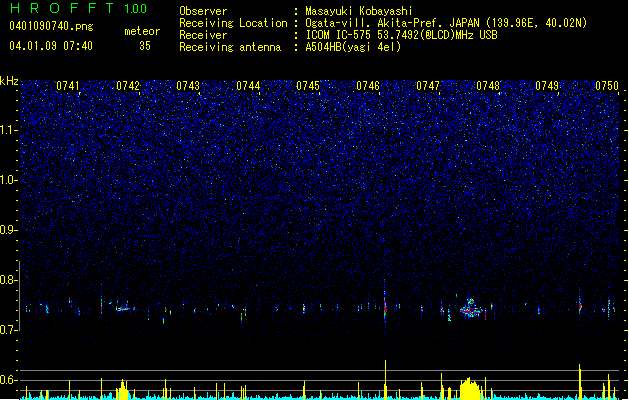Viewport: 629px width, 400px height.
Task: Click the Receiving Location label
Action: (233, 23)
